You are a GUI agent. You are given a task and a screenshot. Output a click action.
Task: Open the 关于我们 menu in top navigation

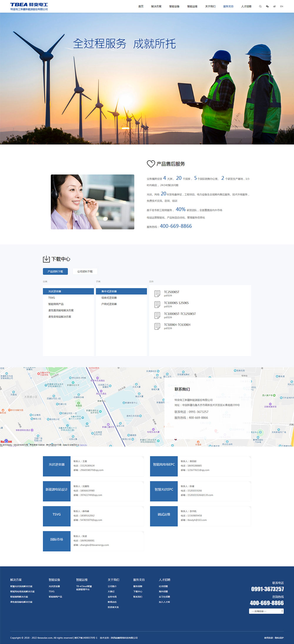click(x=210, y=6)
